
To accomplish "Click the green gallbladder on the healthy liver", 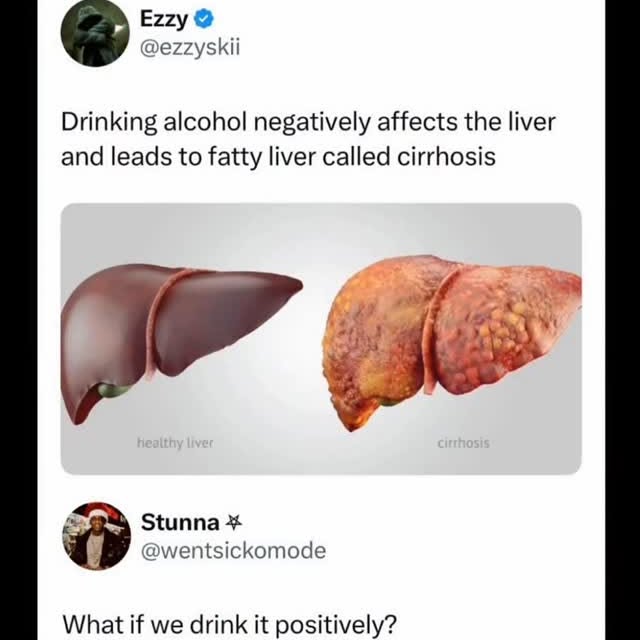I will coord(116,389).
